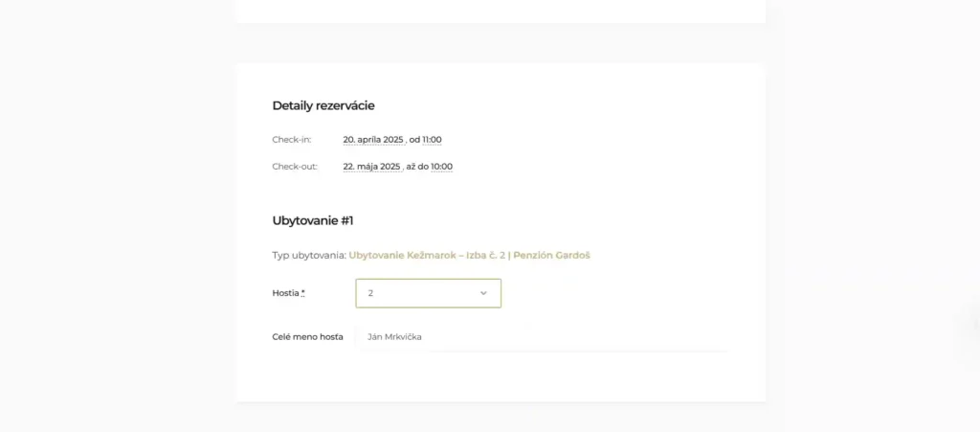
Task: Click the check-out time 10:00
Action: 442,167
